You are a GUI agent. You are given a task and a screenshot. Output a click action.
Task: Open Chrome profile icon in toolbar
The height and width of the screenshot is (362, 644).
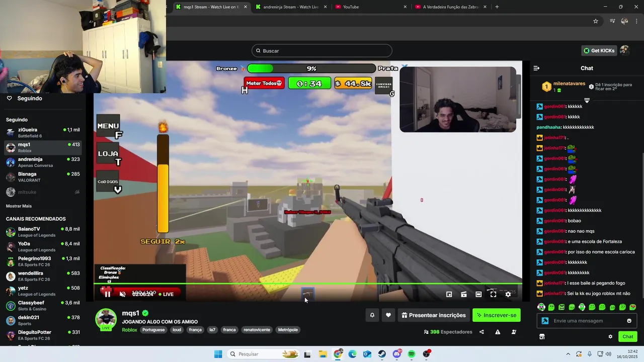(624, 21)
